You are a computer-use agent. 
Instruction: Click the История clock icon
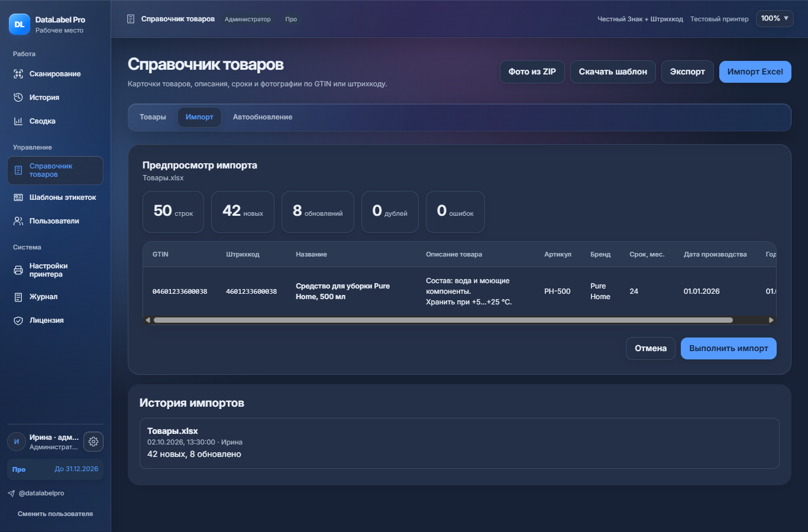click(x=18, y=98)
